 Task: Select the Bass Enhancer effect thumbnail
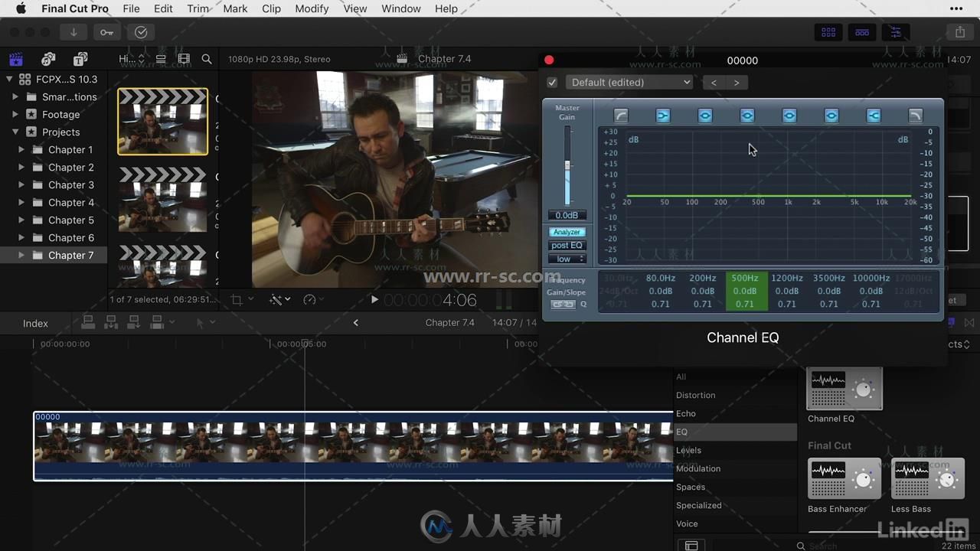844,479
